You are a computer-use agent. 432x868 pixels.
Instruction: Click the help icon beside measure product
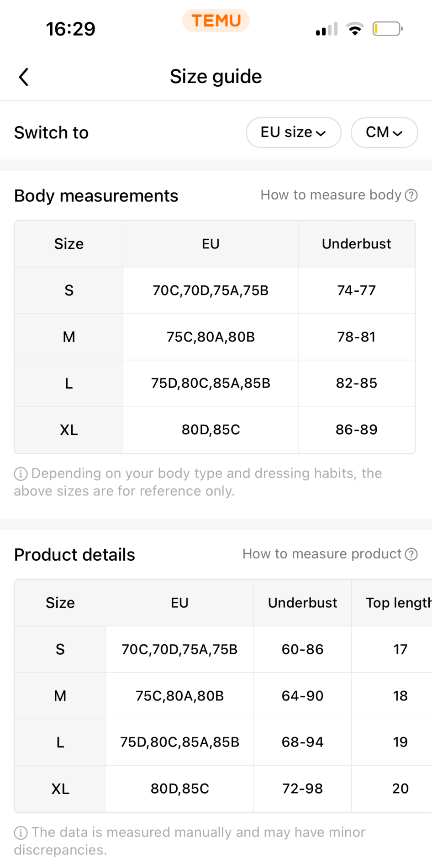[x=411, y=554]
